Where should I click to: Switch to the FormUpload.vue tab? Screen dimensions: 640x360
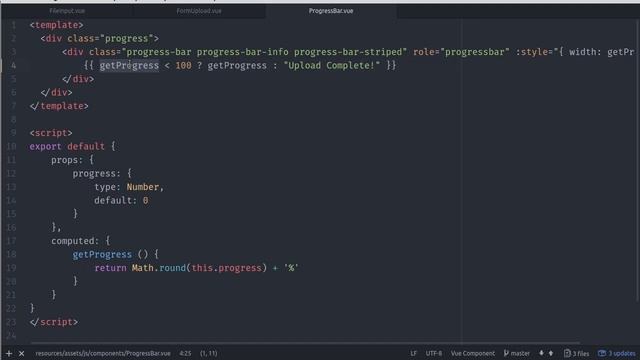pyautogui.click(x=199, y=11)
